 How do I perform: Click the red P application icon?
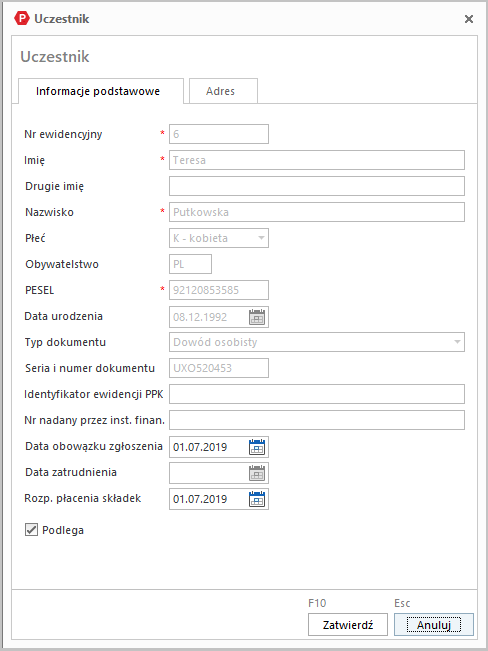pos(22,19)
